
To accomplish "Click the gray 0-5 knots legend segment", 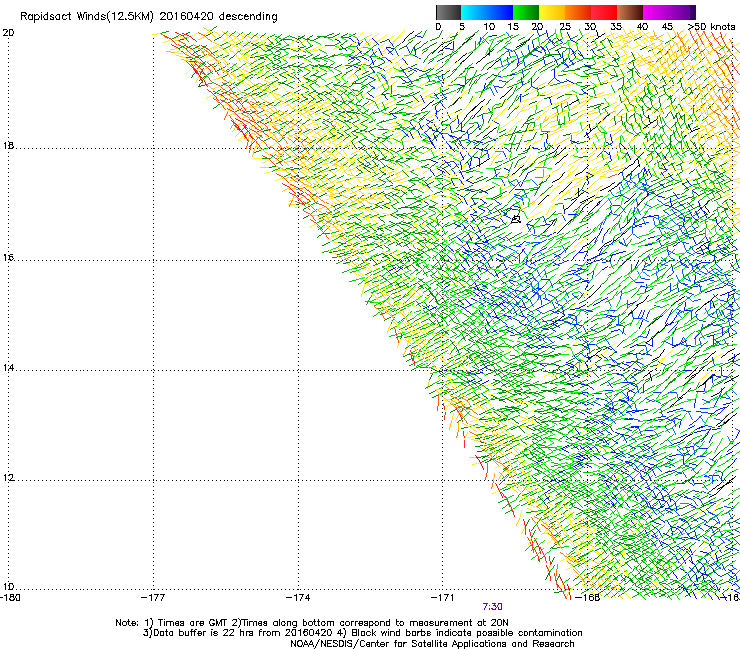I will pyautogui.click(x=448, y=12).
